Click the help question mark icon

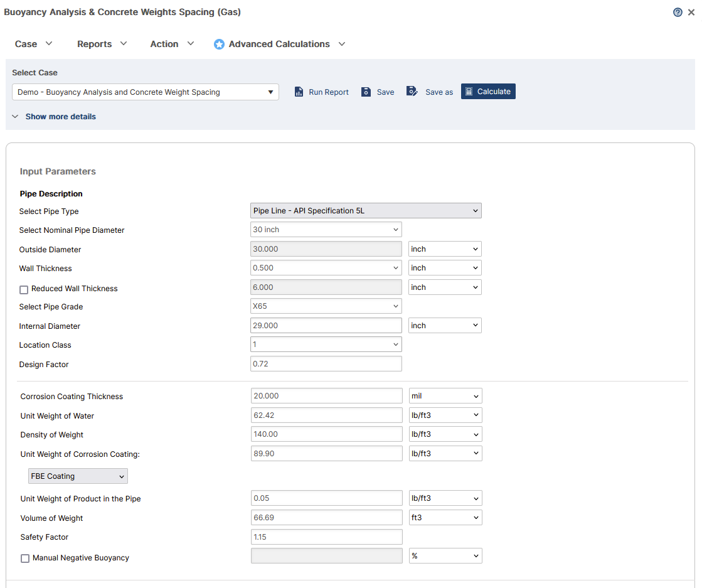coord(678,13)
